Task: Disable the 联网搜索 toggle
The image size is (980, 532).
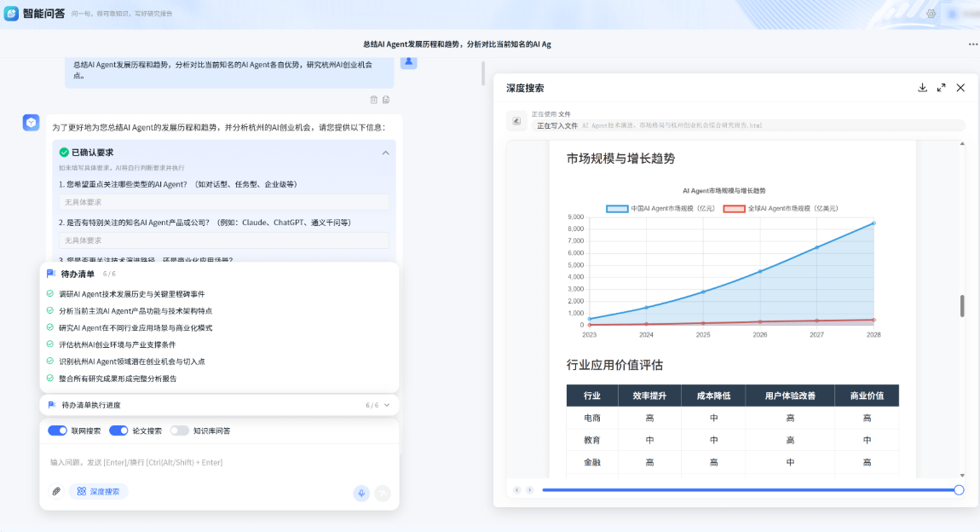Action: [58, 431]
